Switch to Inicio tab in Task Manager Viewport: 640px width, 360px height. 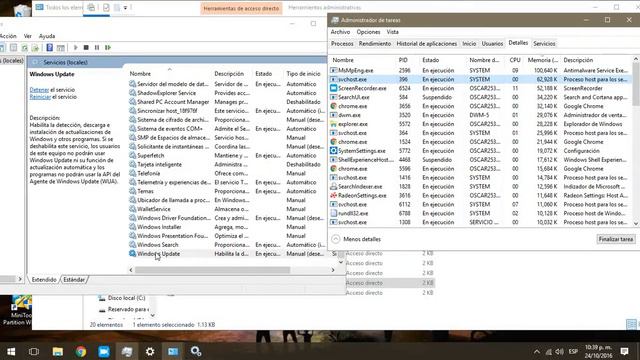469,44
